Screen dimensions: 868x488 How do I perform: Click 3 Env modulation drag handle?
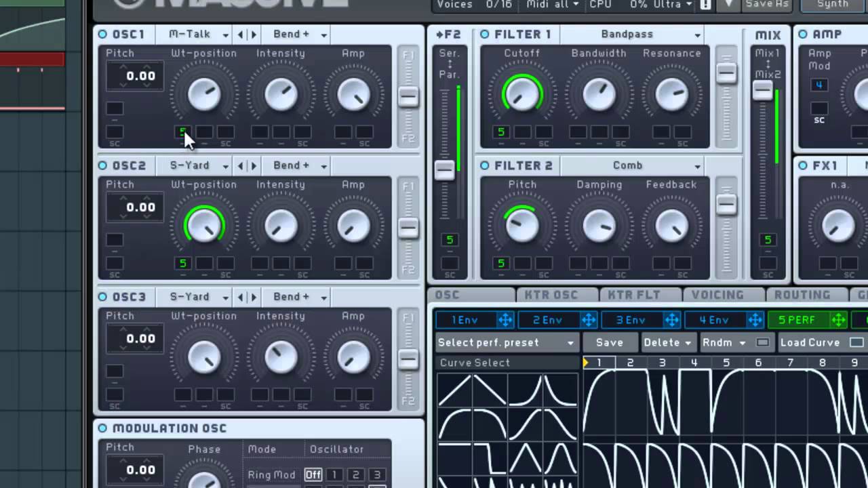(x=672, y=320)
